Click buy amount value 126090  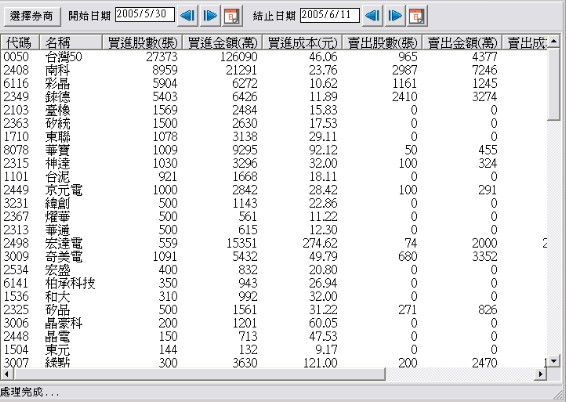239,57
